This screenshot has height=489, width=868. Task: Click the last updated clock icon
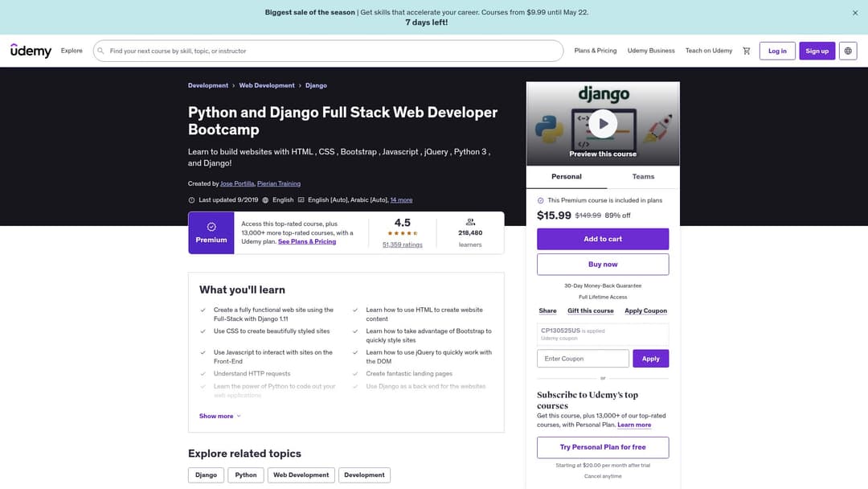click(191, 200)
